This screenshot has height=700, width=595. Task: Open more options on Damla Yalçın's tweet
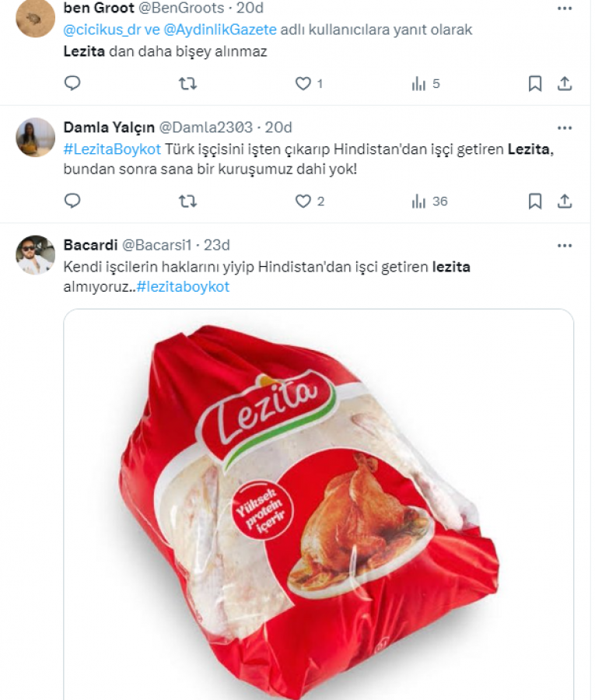[565, 127]
